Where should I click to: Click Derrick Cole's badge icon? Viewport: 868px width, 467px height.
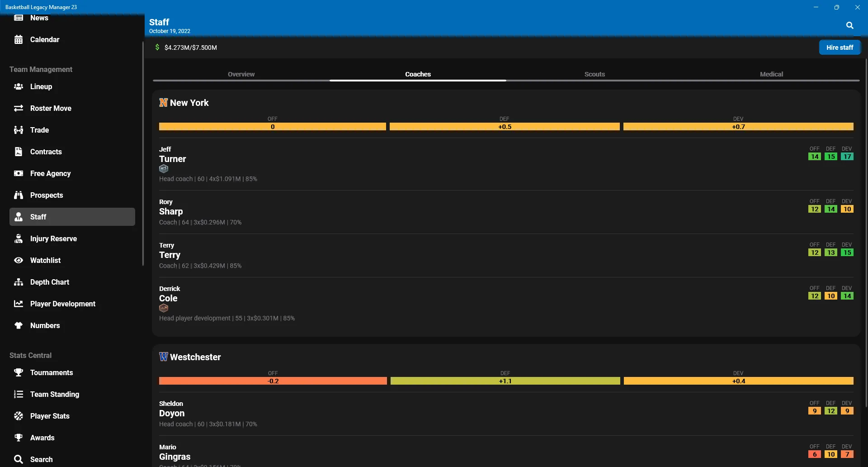(x=164, y=308)
